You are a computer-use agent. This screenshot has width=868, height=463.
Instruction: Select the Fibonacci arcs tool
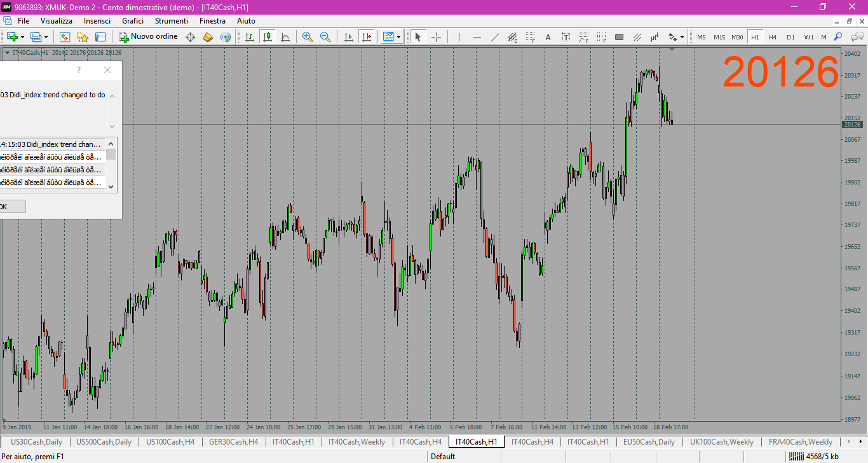pyautogui.click(x=583, y=37)
